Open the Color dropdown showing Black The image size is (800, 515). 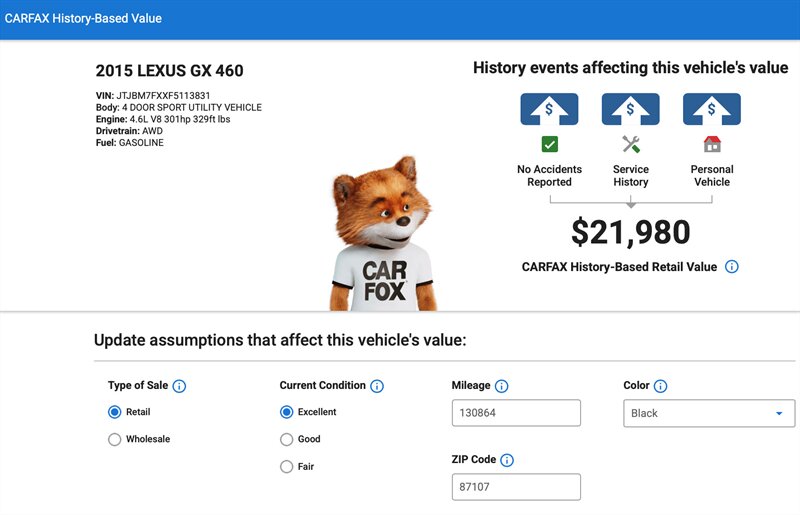(x=709, y=413)
